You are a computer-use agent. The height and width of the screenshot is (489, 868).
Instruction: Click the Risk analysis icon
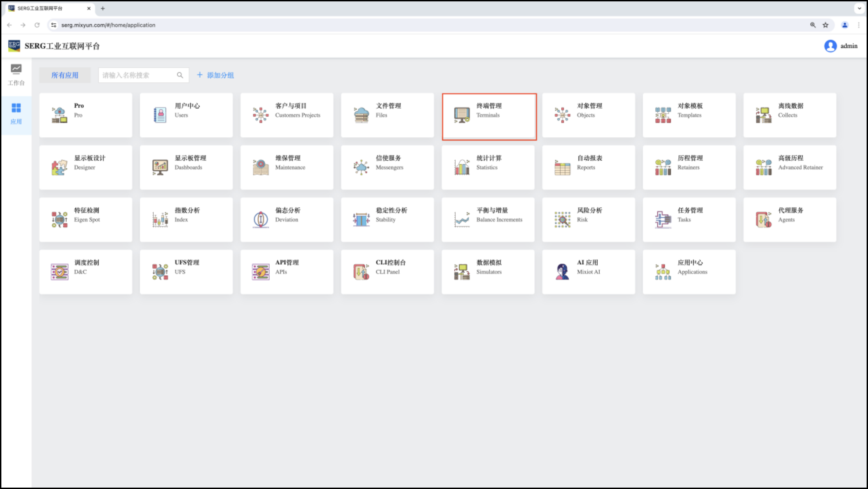point(562,219)
